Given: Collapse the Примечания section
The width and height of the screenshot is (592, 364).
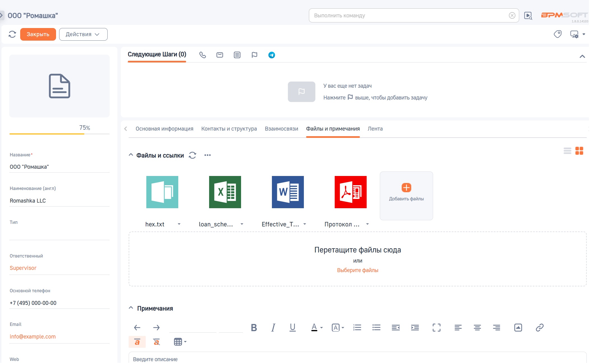Looking at the screenshot, I should click(131, 307).
